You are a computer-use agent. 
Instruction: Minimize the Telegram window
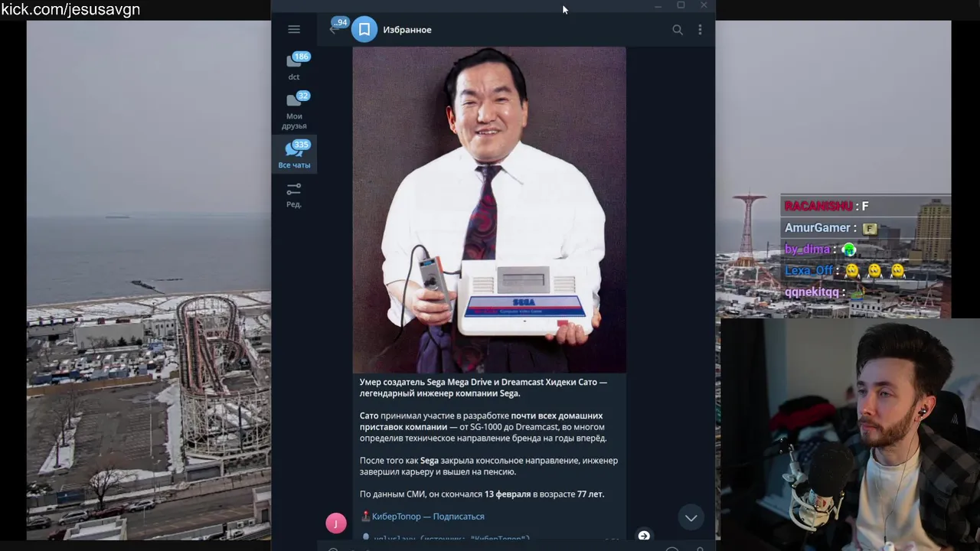point(658,5)
